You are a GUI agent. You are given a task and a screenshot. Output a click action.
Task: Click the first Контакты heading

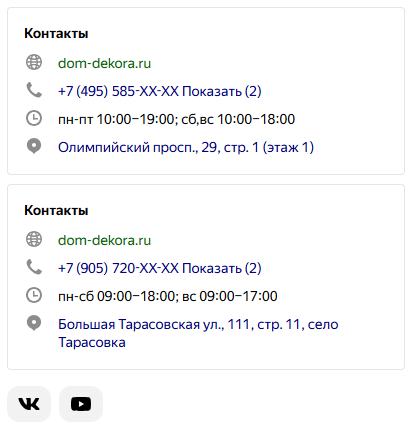tap(56, 33)
